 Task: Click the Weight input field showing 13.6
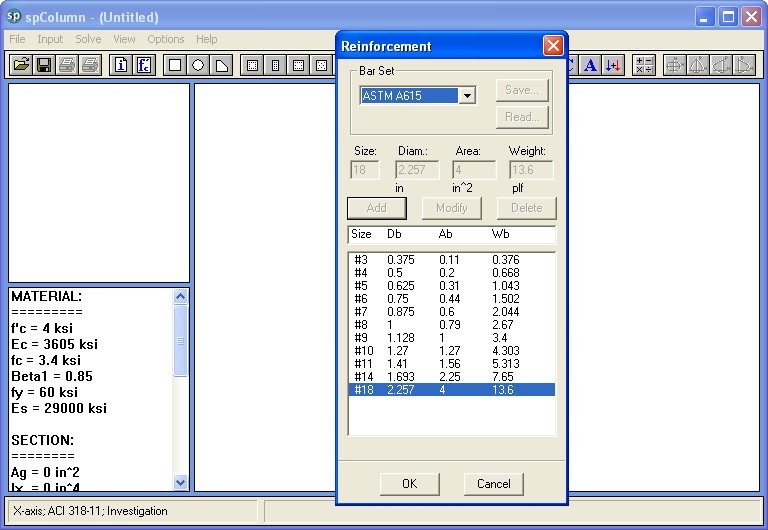coord(531,170)
